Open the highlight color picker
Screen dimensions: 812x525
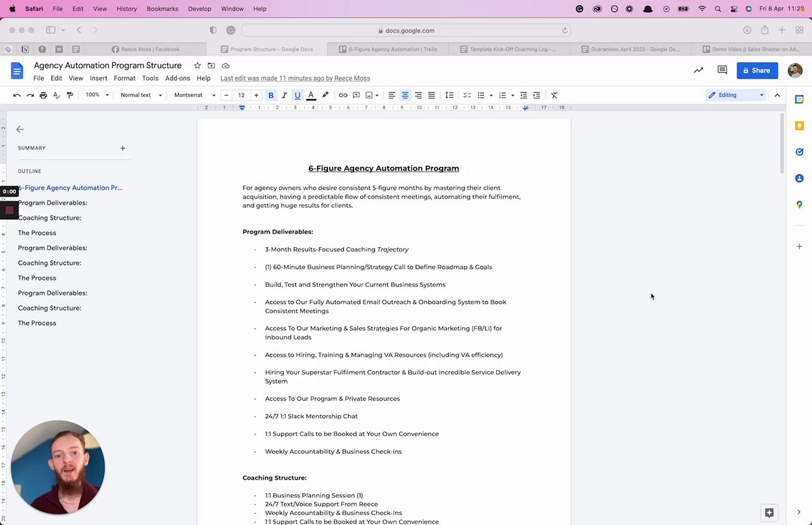pyautogui.click(x=325, y=95)
